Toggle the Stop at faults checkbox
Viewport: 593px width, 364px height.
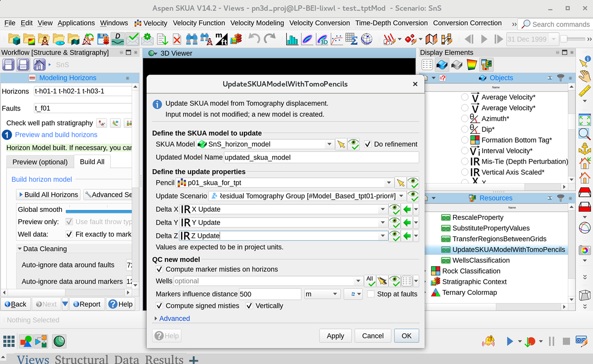(x=370, y=294)
